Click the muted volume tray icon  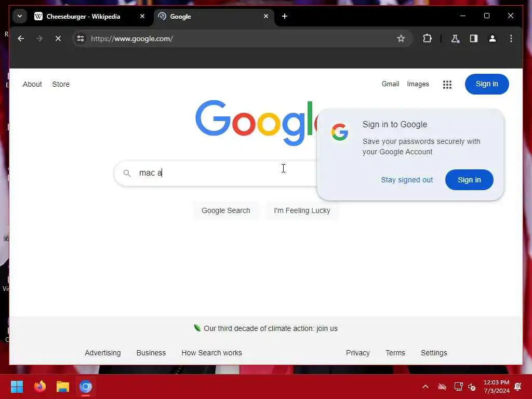472,387
